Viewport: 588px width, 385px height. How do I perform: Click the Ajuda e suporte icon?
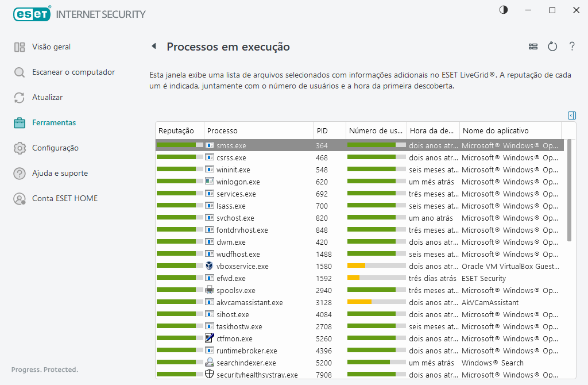coord(19,173)
